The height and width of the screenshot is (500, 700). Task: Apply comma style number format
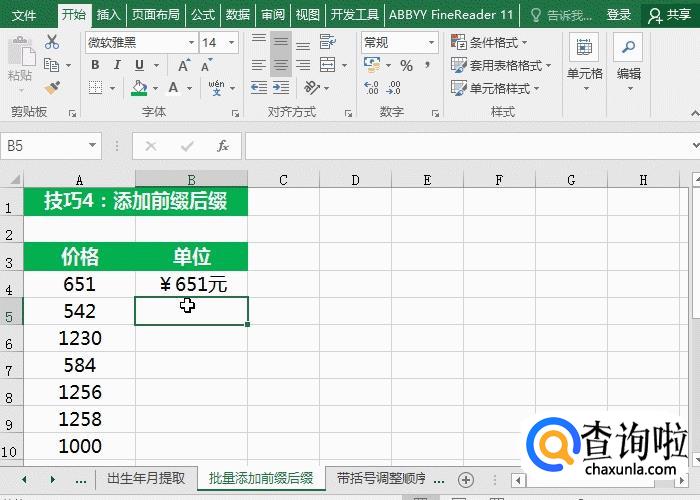tap(428, 65)
